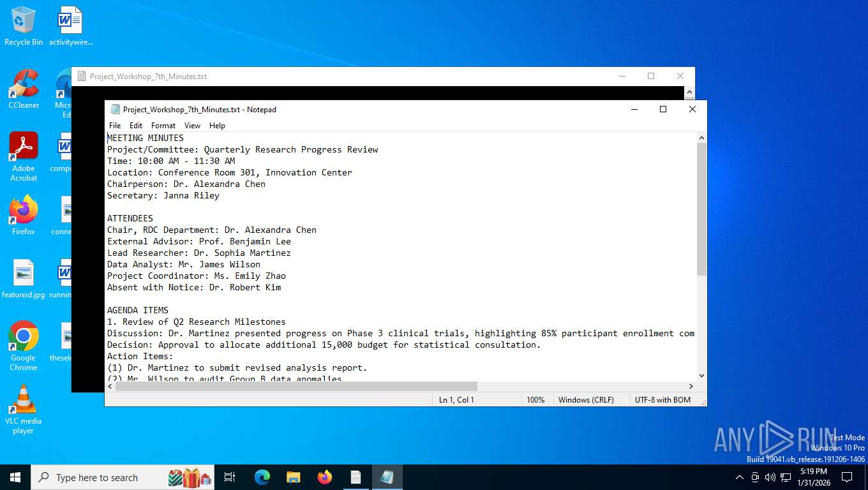The image size is (868, 490).
Task: Open the volume control in the tray
Action: (x=770, y=477)
